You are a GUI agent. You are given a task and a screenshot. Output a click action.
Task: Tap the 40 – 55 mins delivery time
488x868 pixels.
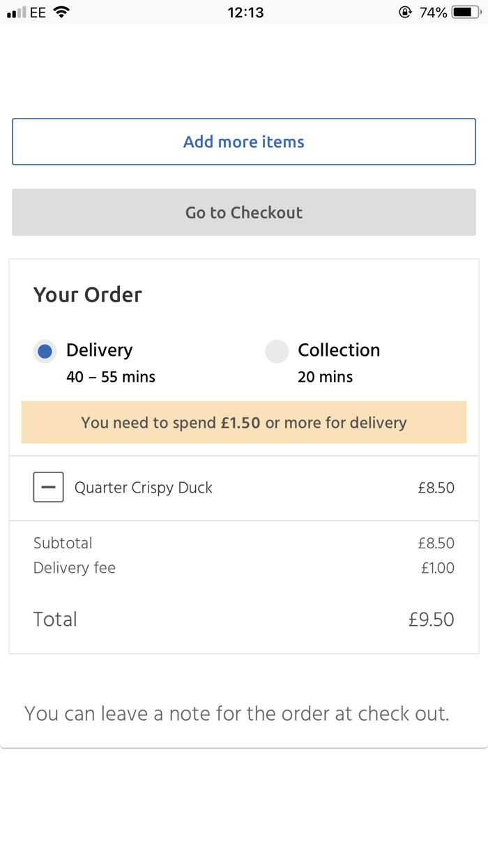pyautogui.click(x=111, y=377)
